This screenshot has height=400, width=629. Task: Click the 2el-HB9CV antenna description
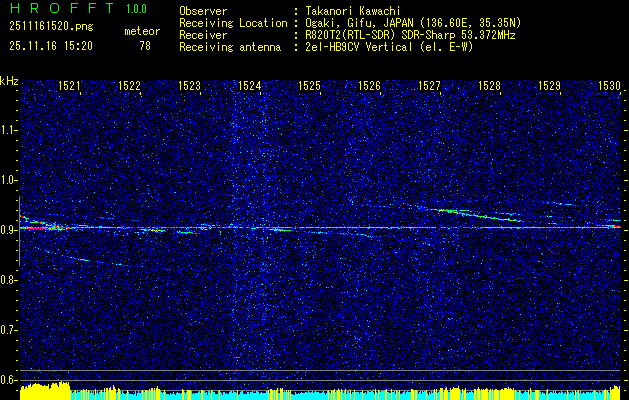[389, 47]
